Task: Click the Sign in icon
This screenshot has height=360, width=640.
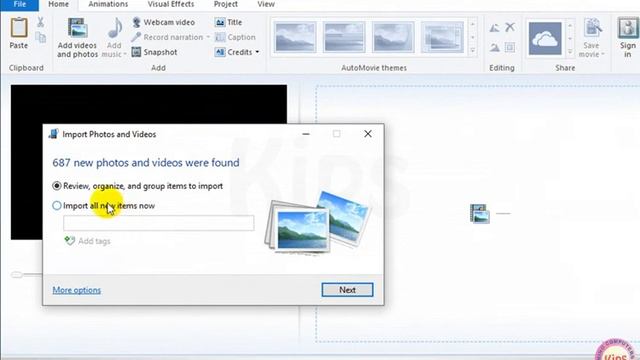Action: pos(628,28)
